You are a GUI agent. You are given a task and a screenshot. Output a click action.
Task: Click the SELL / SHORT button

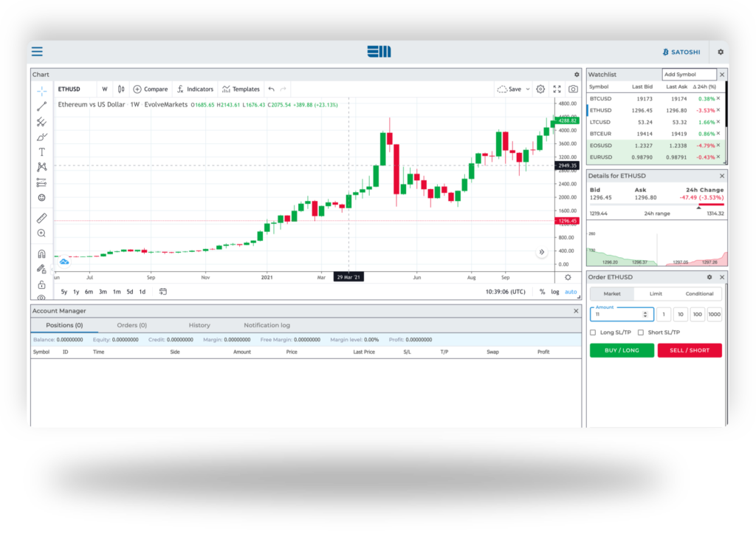tap(690, 350)
